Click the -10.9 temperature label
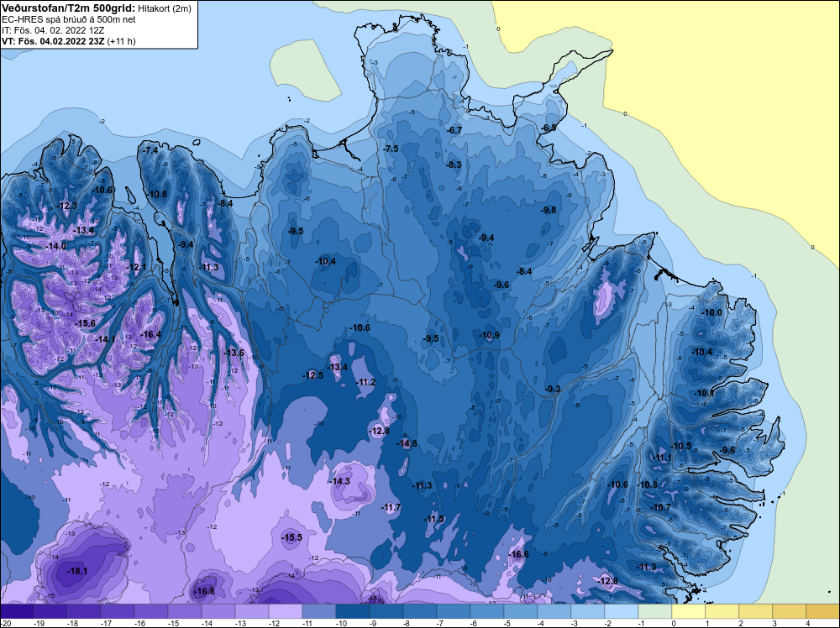840x628 pixels. 489,335
